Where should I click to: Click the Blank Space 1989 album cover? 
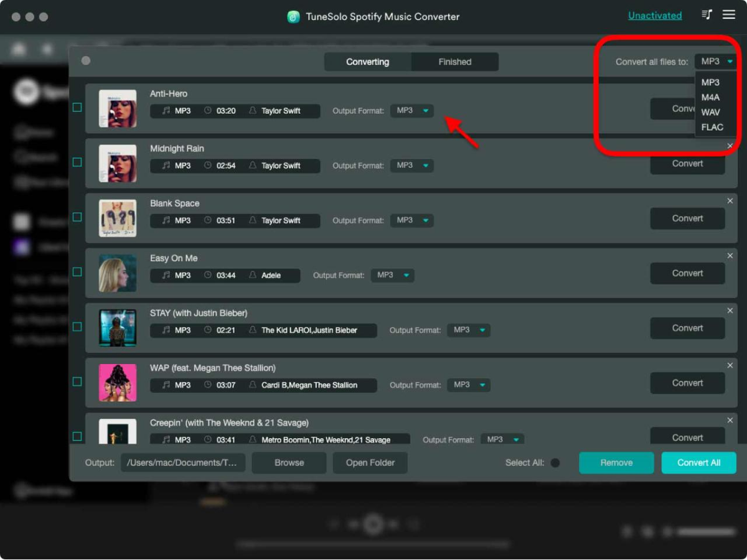(118, 218)
